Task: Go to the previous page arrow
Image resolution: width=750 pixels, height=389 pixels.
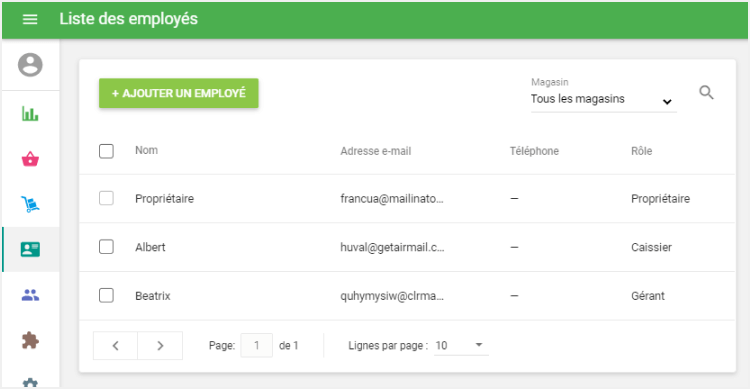Action: (115, 345)
